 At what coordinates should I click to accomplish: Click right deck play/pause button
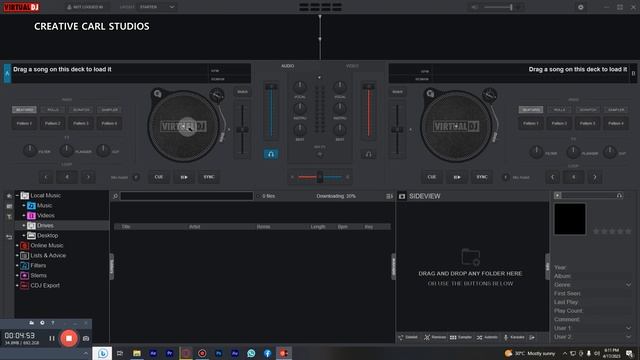click(x=457, y=177)
